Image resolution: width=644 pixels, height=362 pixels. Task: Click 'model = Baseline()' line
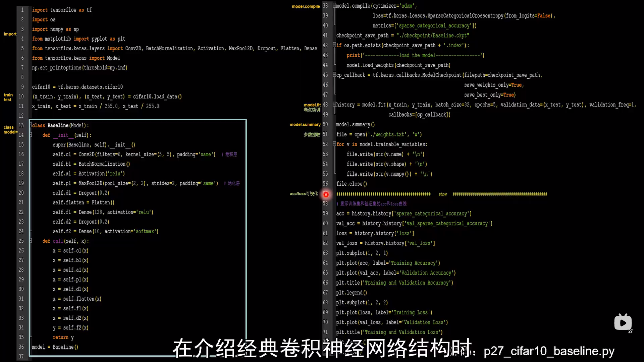click(x=55, y=347)
